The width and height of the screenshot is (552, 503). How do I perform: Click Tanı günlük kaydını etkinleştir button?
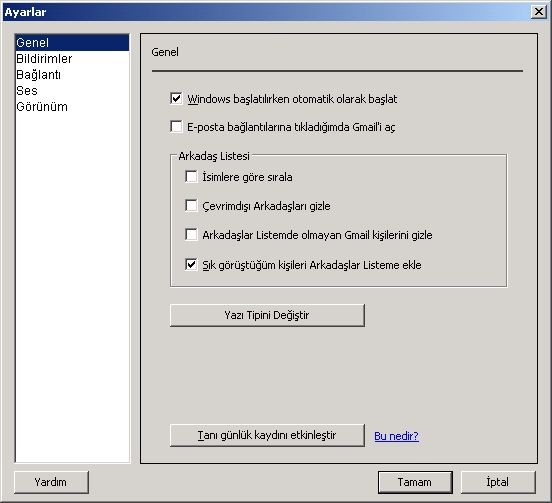(267, 435)
